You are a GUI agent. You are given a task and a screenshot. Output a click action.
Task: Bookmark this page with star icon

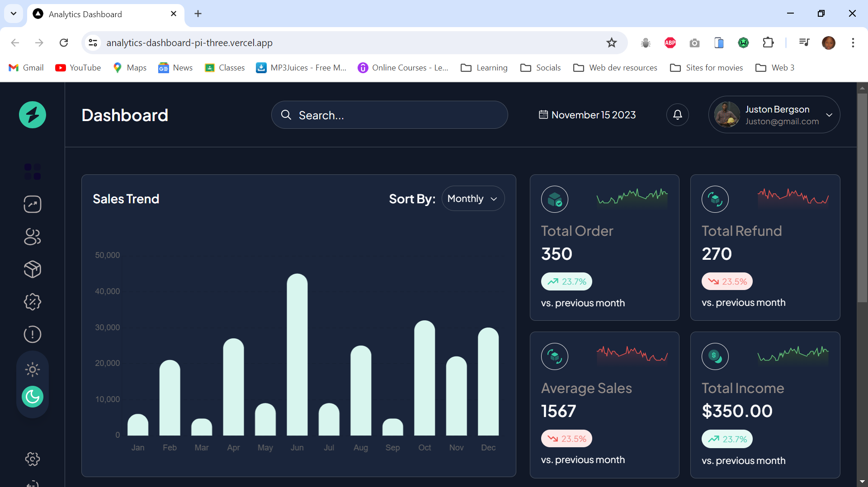point(612,42)
